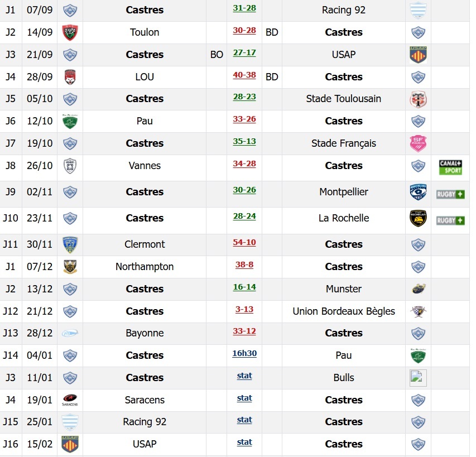Open the 54-10 Clermont match score
Screen dimensions: 476x457
244,242
